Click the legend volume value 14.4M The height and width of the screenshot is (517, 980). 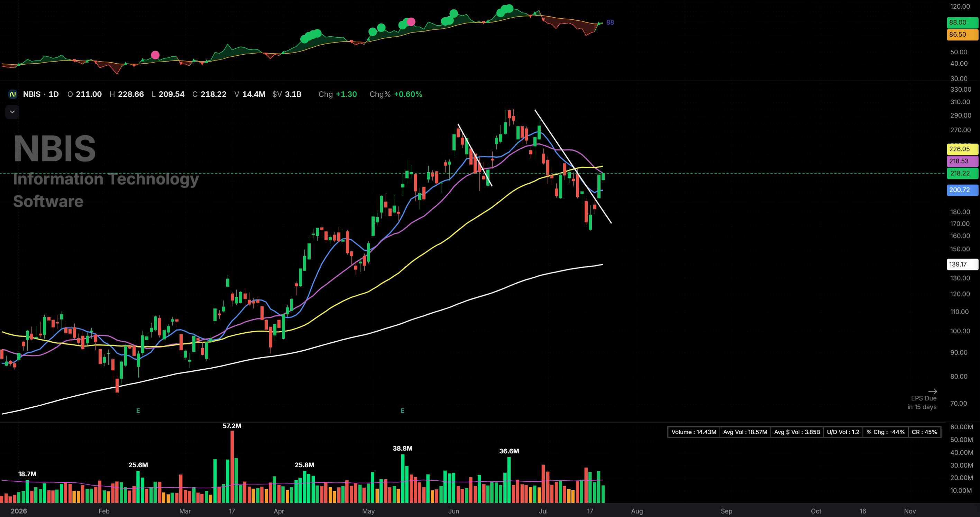254,94
